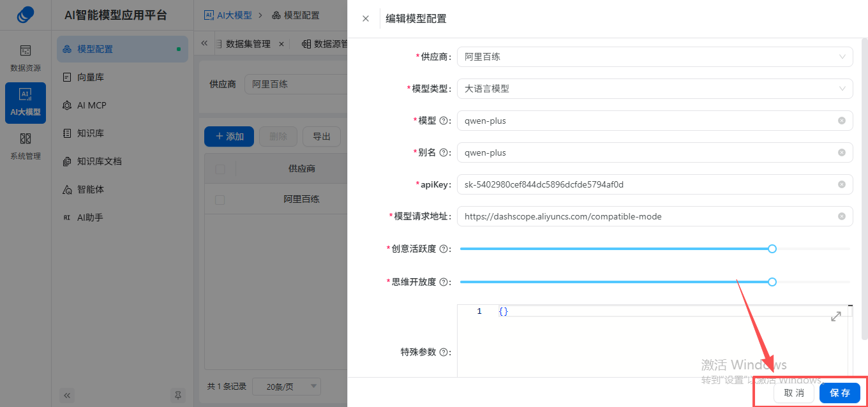Click the apiKey input field
This screenshot has width=868, height=407.
[655, 184]
